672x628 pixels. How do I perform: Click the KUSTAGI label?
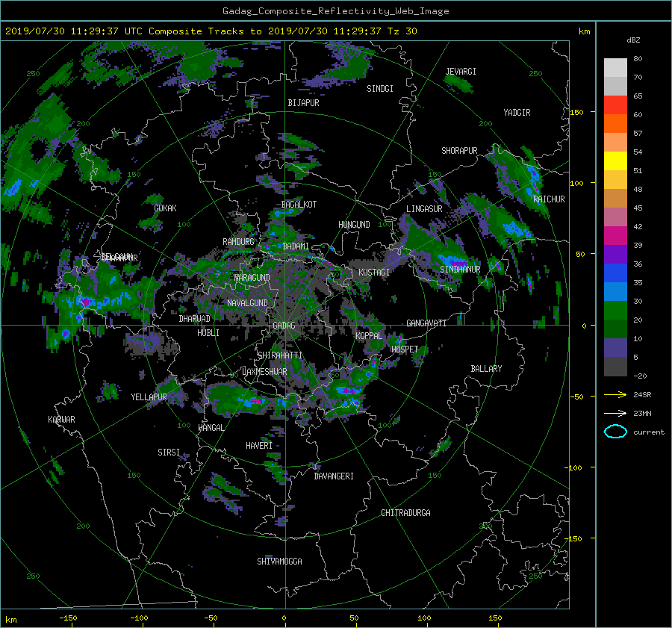374,273
